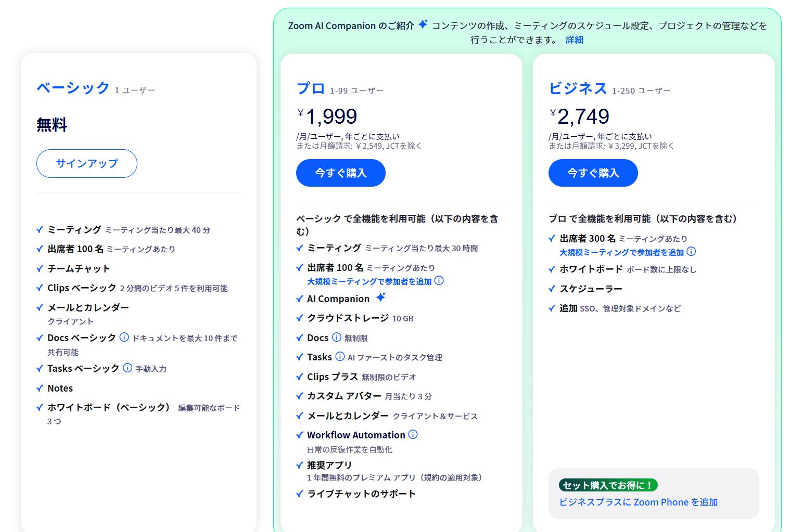Click info icon next to Docs 無制限
803x532 pixels.
point(337,337)
